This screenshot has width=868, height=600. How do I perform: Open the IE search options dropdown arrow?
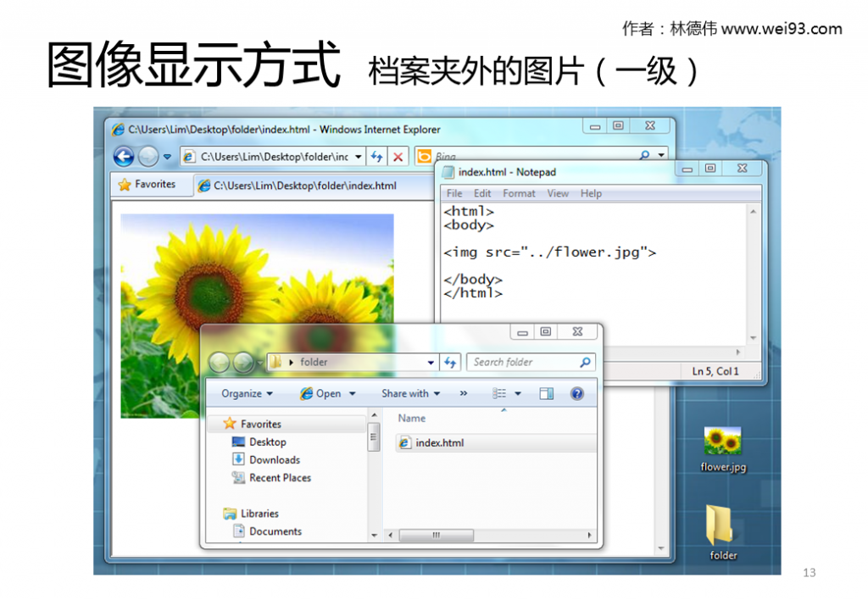(x=661, y=156)
